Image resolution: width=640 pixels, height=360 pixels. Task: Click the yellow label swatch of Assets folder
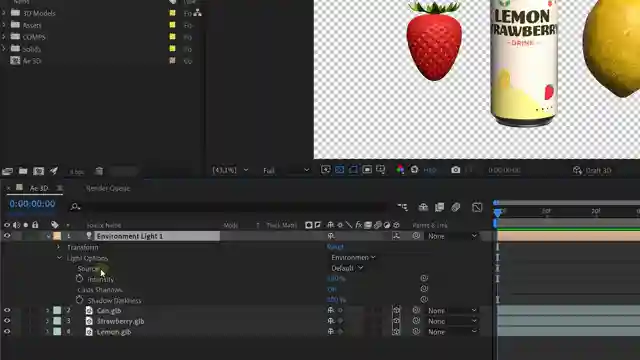tap(173, 25)
